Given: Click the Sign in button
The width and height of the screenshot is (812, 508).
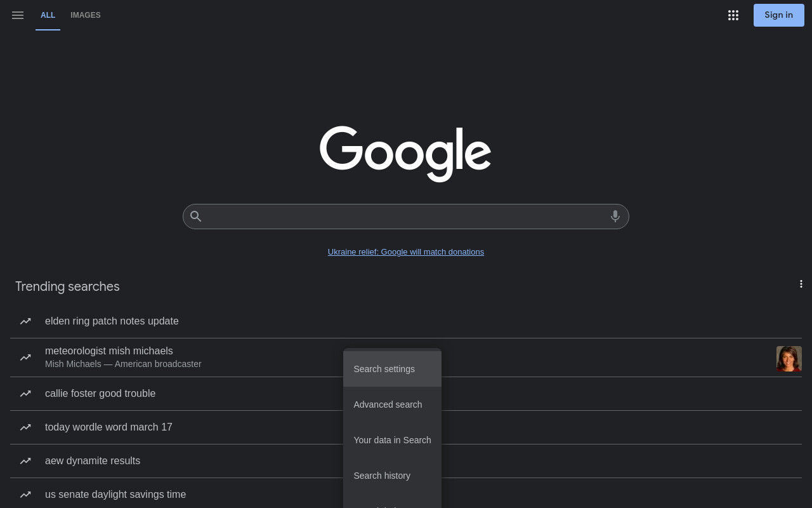Looking at the screenshot, I should pyautogui.click(x=779, y=15).
